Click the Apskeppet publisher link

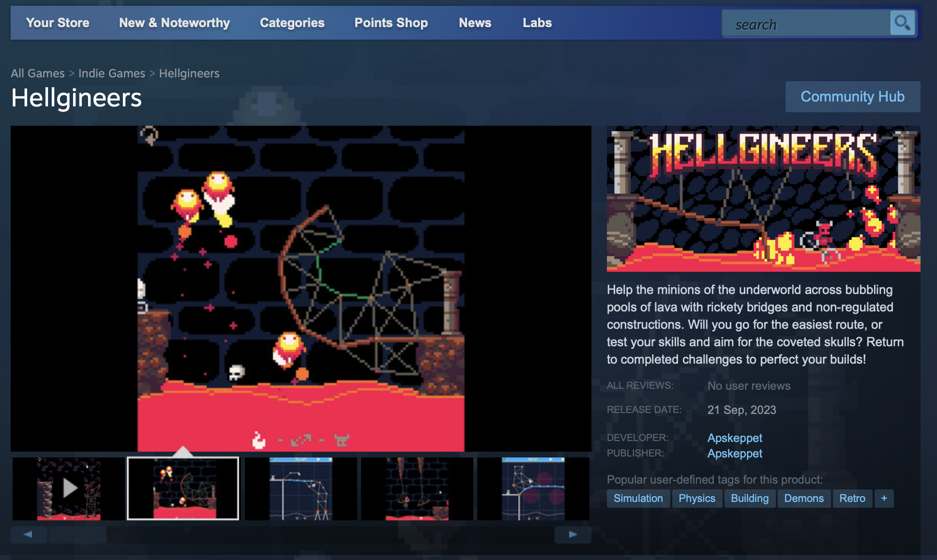point(734,453)
